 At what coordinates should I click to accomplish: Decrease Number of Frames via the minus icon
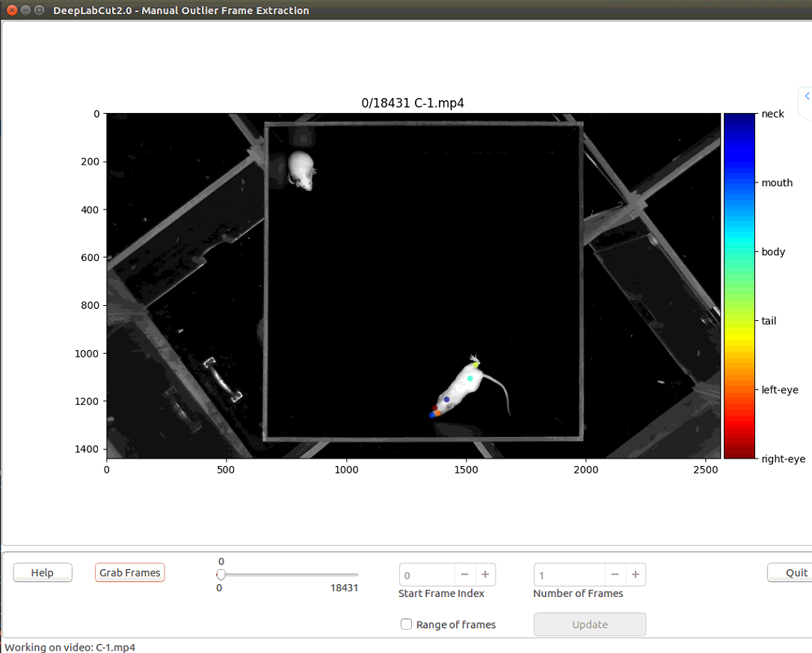(x=615, y=574)
